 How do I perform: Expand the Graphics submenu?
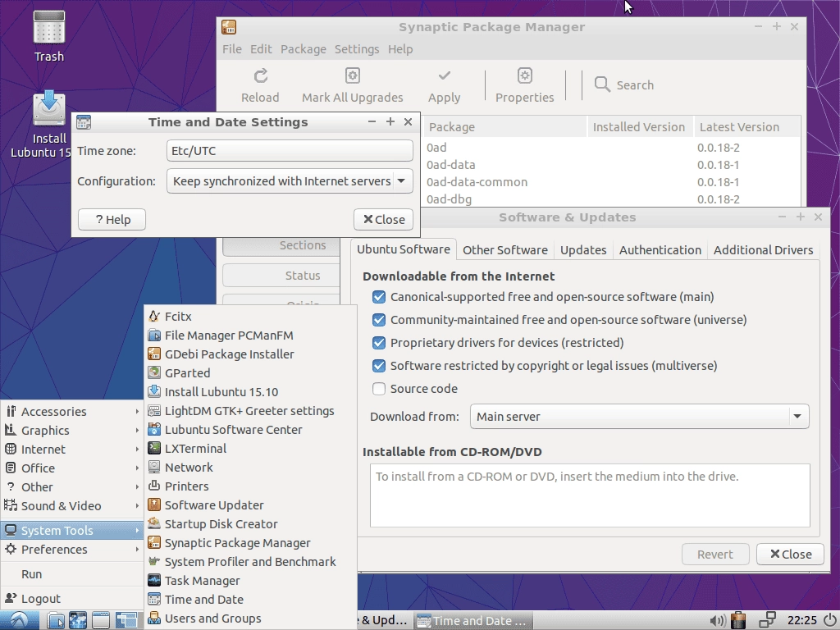[72, 430]
